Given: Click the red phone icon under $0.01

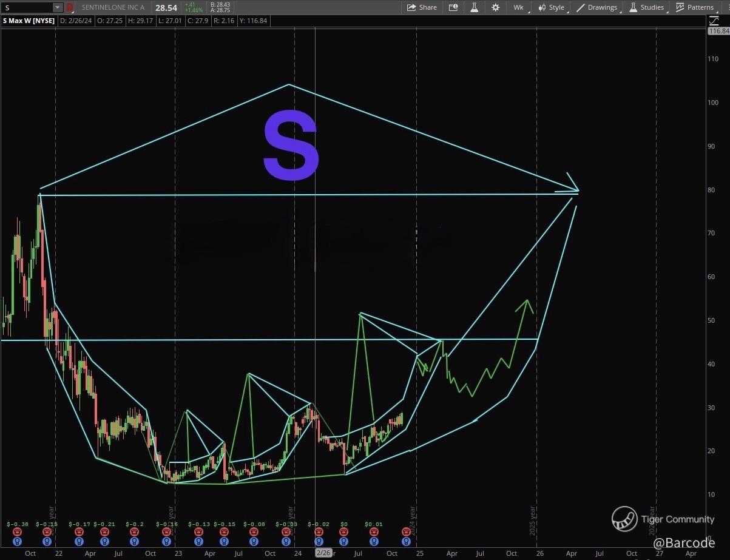Looking at the screenshot, I should pos(374,532).
